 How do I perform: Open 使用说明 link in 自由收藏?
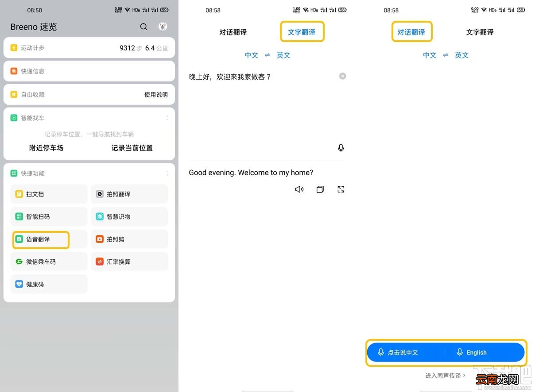pos(156,95)
